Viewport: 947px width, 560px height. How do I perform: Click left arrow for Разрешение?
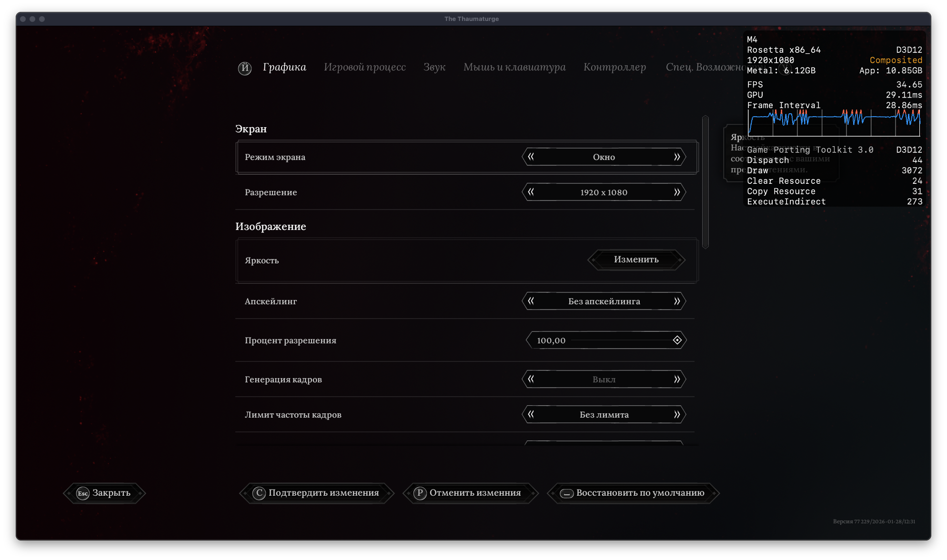531,192
